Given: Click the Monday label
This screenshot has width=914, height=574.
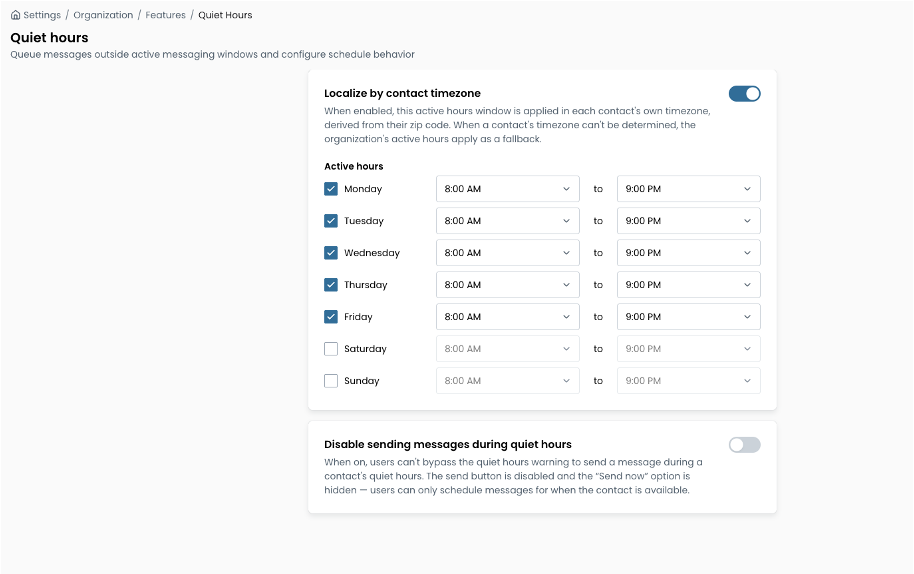Looking at the screenshot, I should 363,189.
